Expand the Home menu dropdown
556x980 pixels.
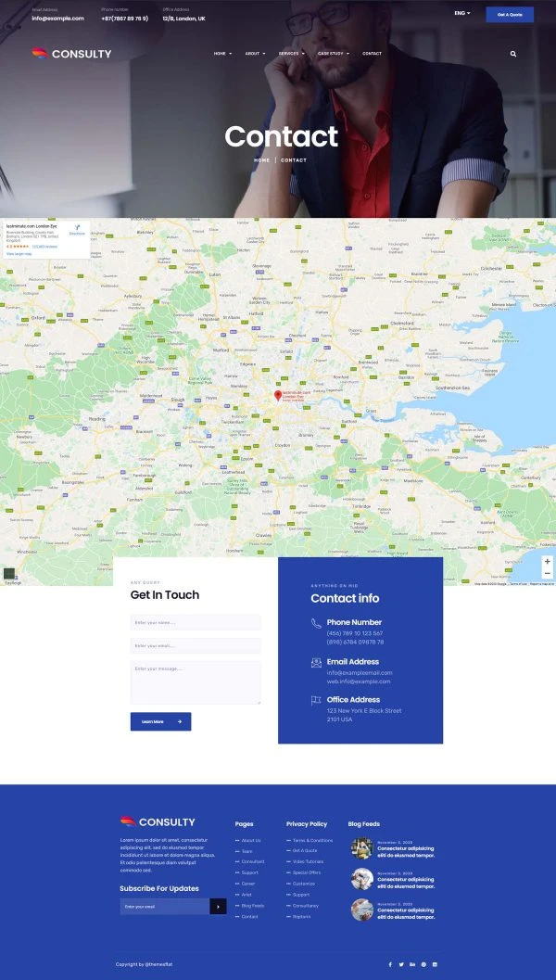tap(222, 54)
